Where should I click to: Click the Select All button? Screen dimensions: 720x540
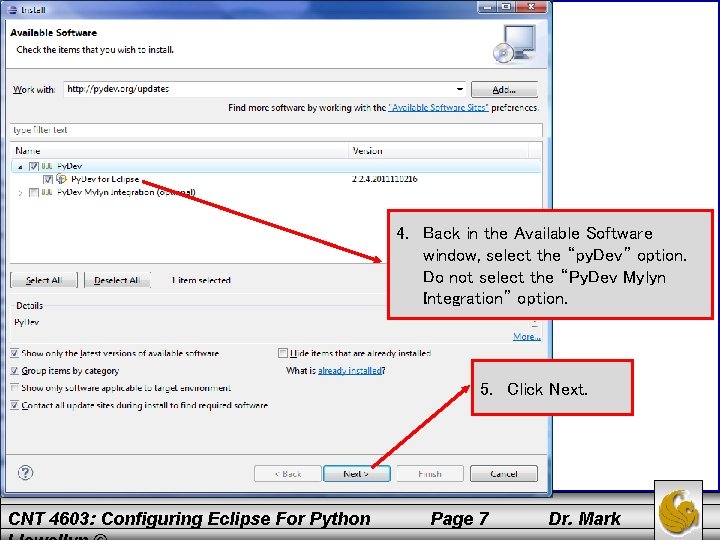[x=44, y=280]
